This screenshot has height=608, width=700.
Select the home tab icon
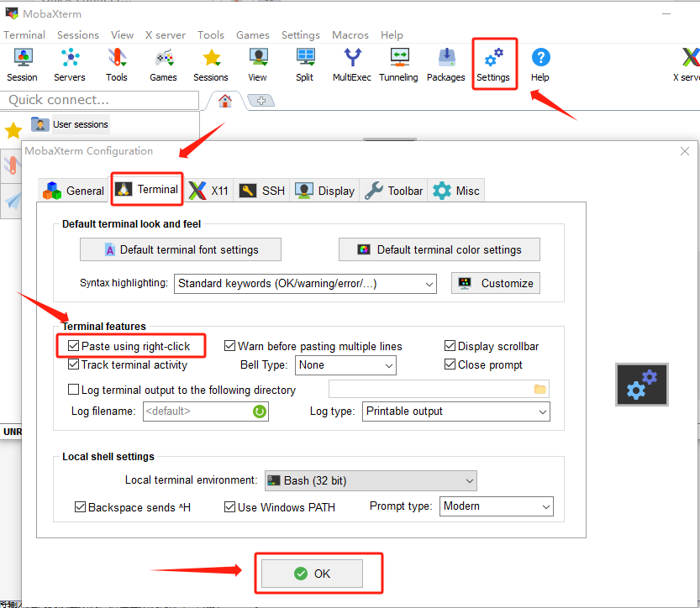point(225,102)
